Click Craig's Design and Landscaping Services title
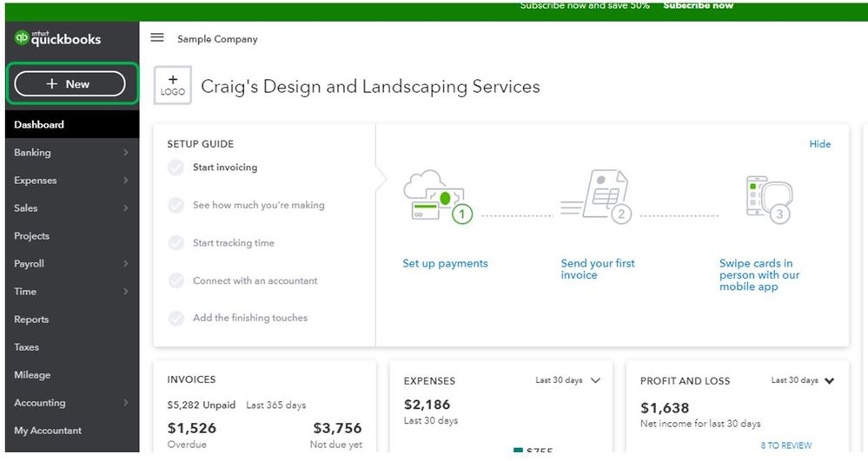Image resolution: width=868 pixels, height=461 pixels. [x=370, y=86]
